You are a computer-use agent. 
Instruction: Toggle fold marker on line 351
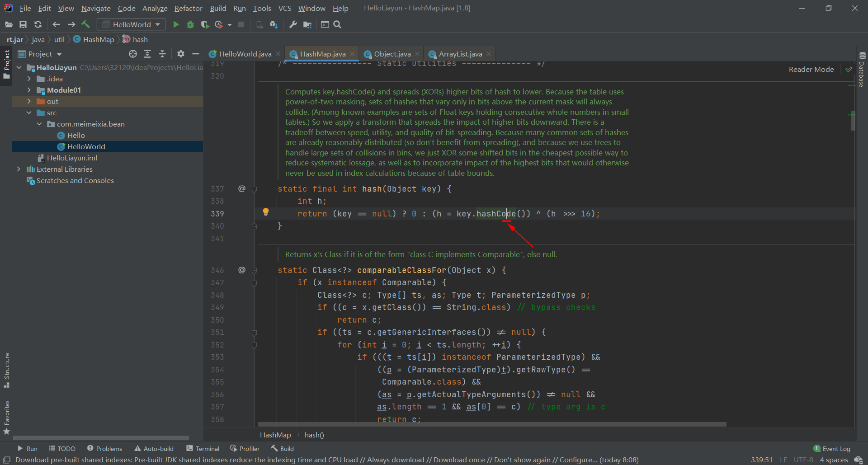[254, 333]
